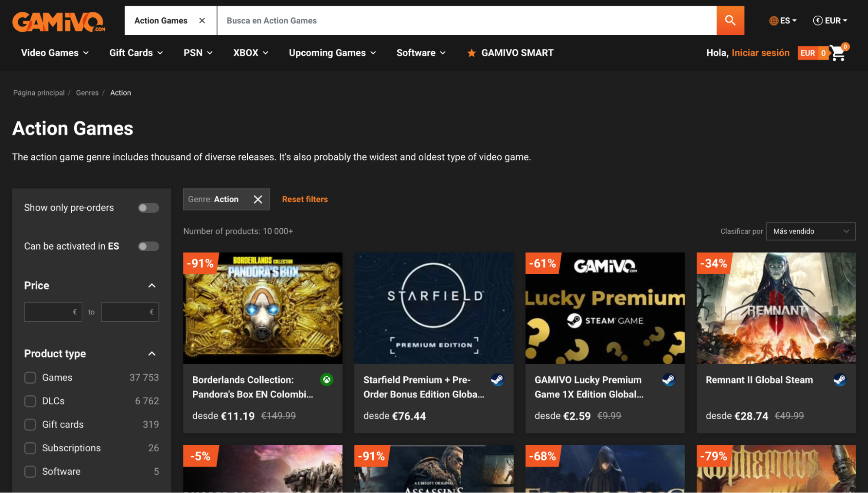Click the GAMIVO logo
The width and height of the screenshot is (868, 493).
(x=59, y=21)
